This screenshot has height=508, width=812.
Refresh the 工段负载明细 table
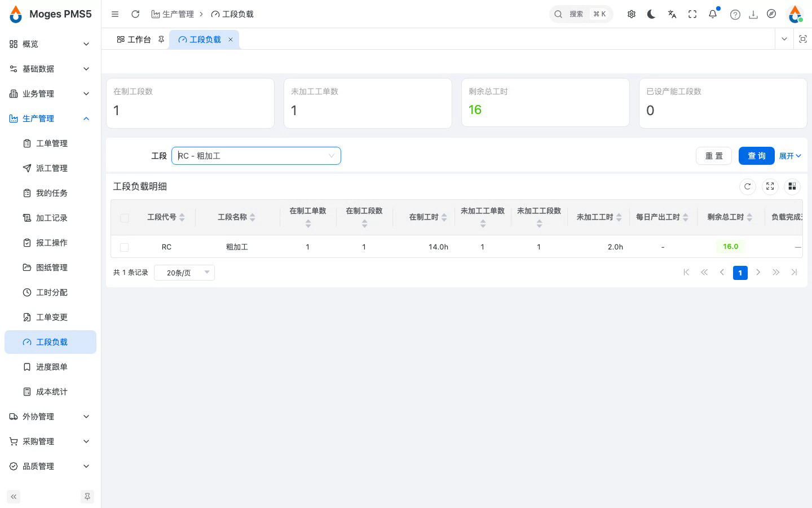(748, 186)
